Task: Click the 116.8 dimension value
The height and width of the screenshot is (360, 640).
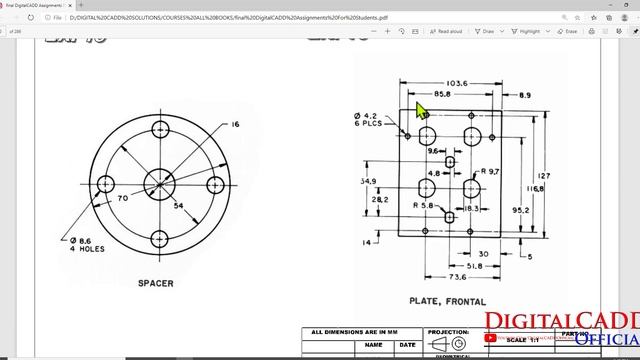Action: [535, 189]
